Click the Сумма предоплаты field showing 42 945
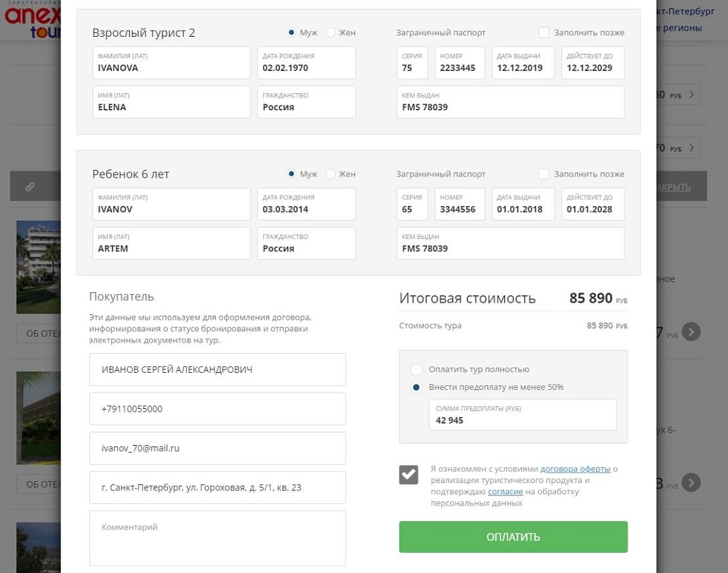Screen dimensions: 728x573 point(523,415)
